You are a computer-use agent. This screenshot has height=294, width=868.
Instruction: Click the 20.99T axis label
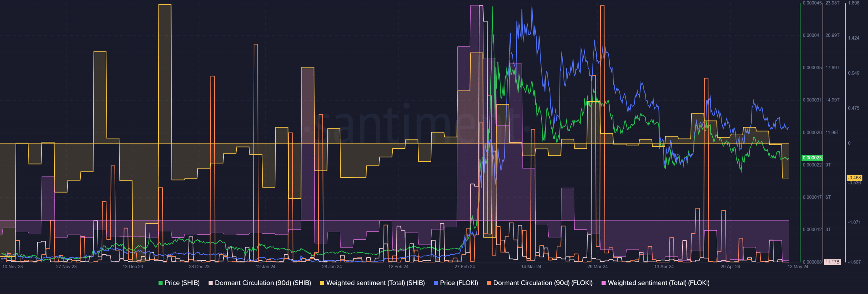pos(832,36)
